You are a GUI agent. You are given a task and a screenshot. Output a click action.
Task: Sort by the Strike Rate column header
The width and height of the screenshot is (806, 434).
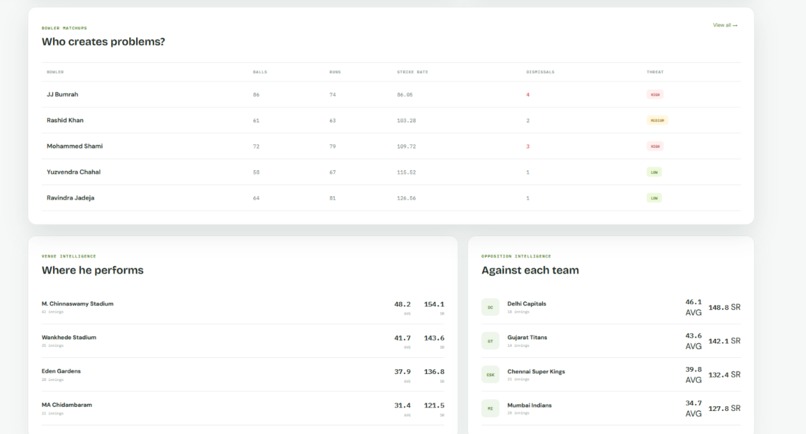412,72
